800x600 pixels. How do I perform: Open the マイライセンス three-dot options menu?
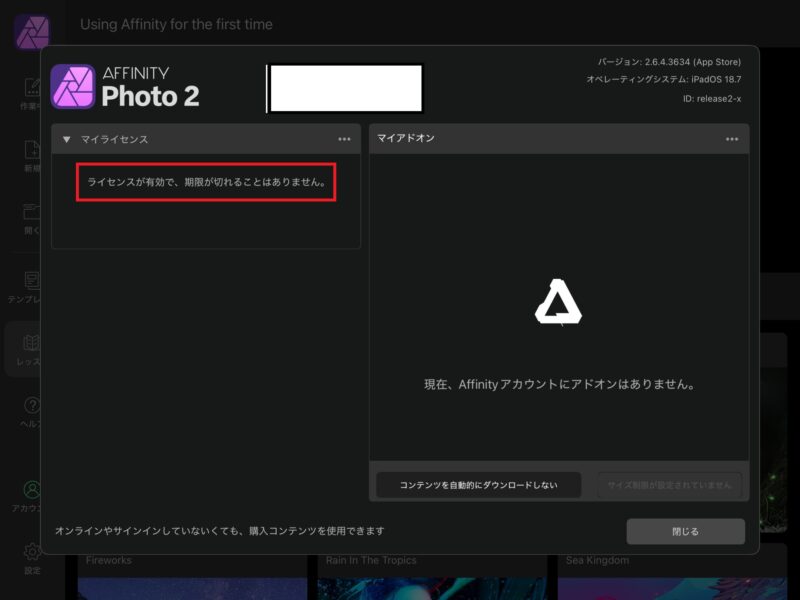tap(344, 140)
